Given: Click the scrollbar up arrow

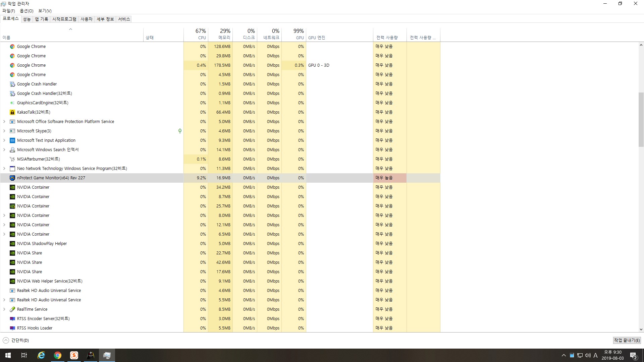Looking at the screenshot, I should point(641,45).
